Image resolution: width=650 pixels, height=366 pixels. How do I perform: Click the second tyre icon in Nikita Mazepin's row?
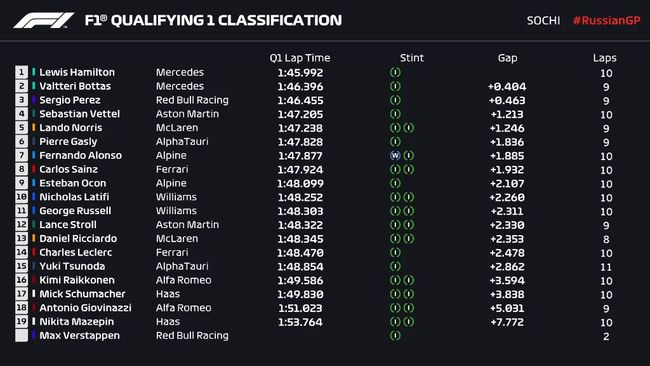click(x=409, y=322)
